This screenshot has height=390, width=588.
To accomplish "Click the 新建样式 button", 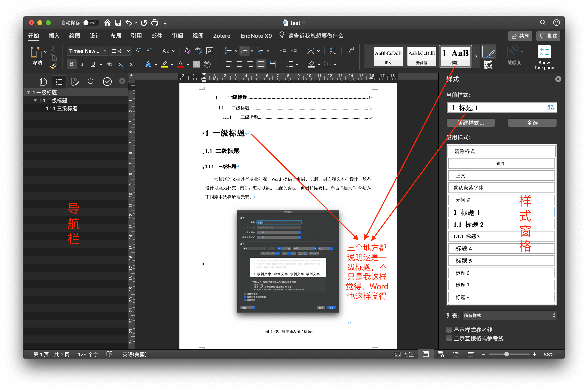I will pyautogui.click(x=471, y=123).
